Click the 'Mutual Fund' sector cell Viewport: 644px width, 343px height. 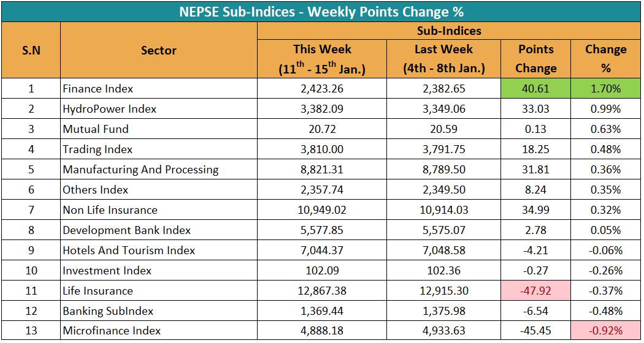coord(96,129)
